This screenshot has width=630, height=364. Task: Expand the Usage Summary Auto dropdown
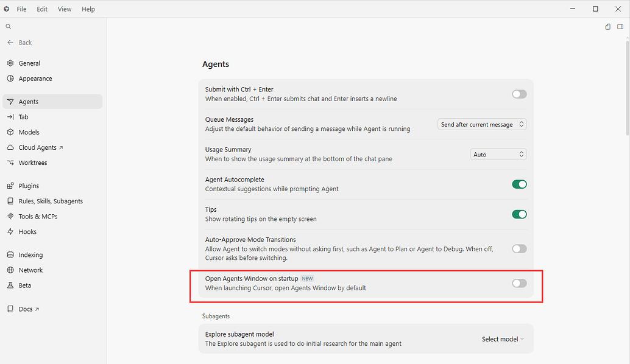498,154
